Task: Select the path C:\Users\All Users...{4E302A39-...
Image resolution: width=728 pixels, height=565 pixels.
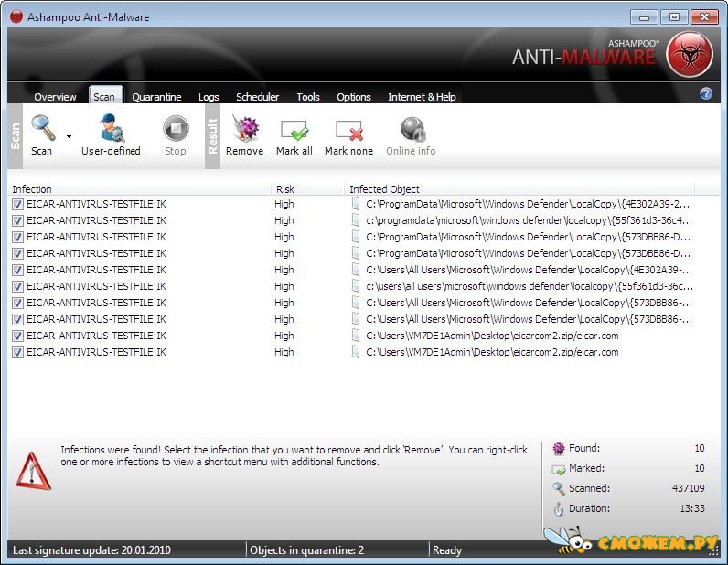Action: click(530, 270)
